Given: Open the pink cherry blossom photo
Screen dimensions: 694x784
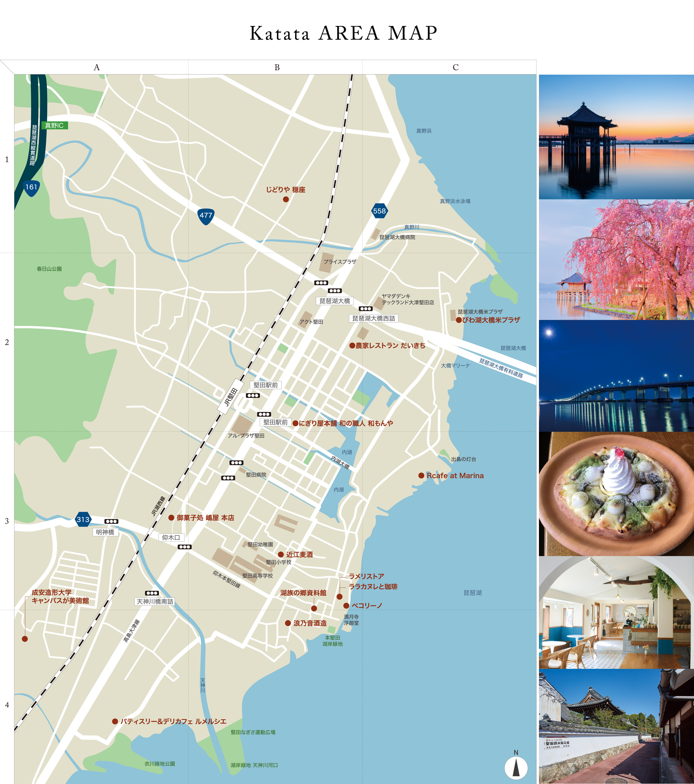Looking at the screenshot, I should (x=616, y=260).
